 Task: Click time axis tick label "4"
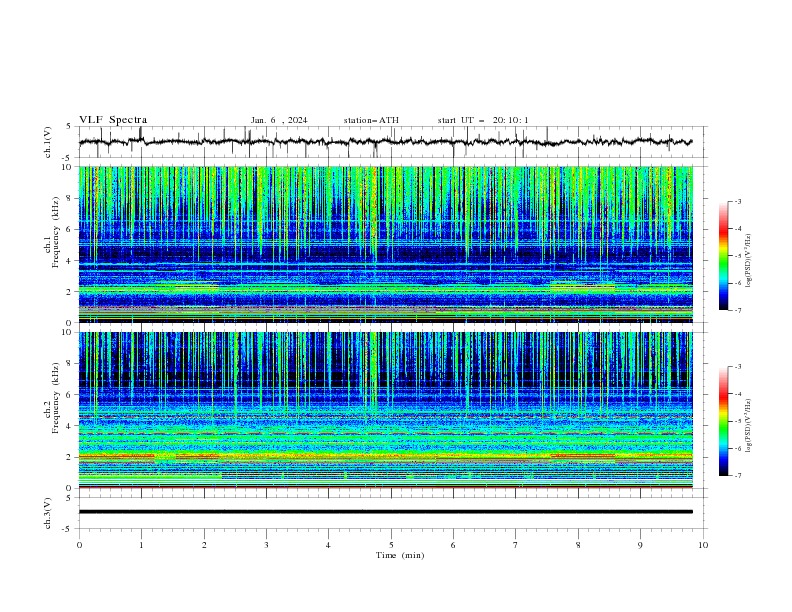click(x=328, y=545)
